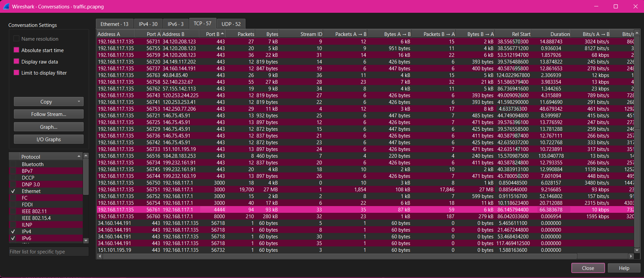
Task: Click the 27 MB bytes cell
Action: coord(267,189)
